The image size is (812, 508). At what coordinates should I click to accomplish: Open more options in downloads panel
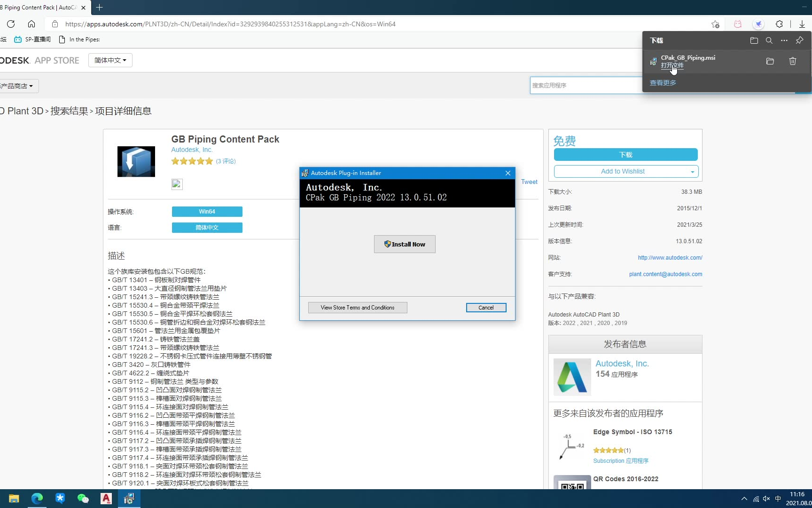click(784, 40)
